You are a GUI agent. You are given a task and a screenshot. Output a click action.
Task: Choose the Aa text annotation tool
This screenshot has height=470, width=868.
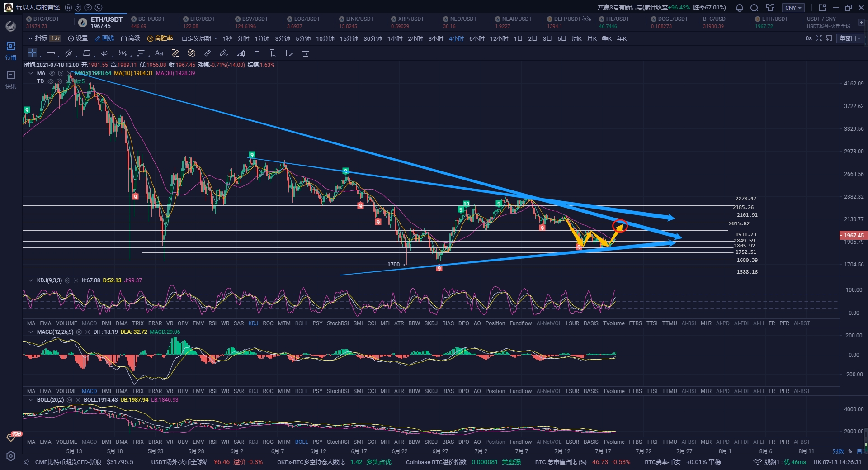click(x=159, y=53)
